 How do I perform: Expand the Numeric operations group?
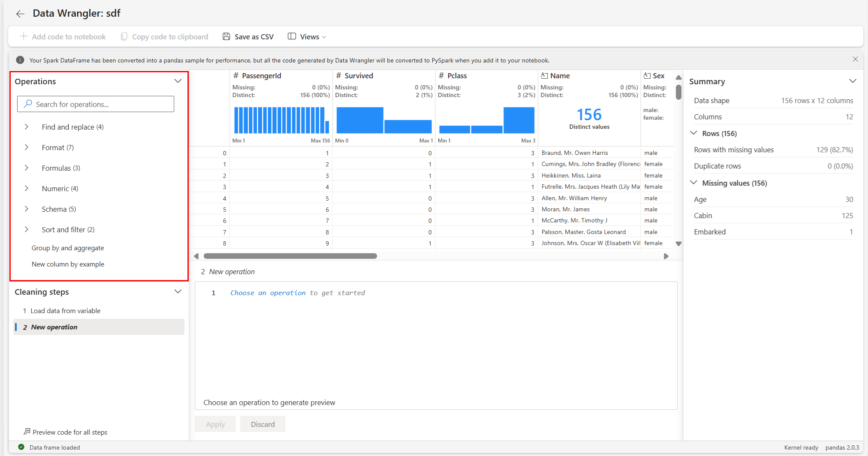tap(27, 188)
